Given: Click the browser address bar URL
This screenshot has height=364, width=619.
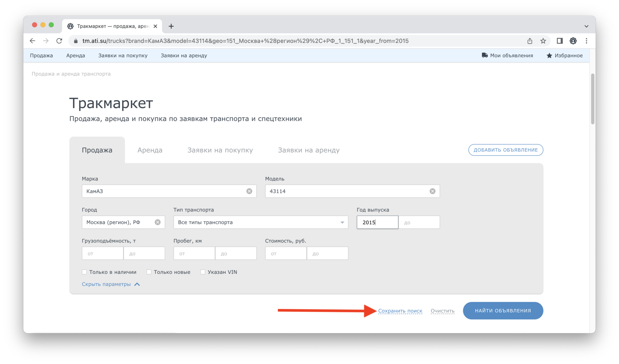Looking at the screenshot, I should tap(245, 41).
